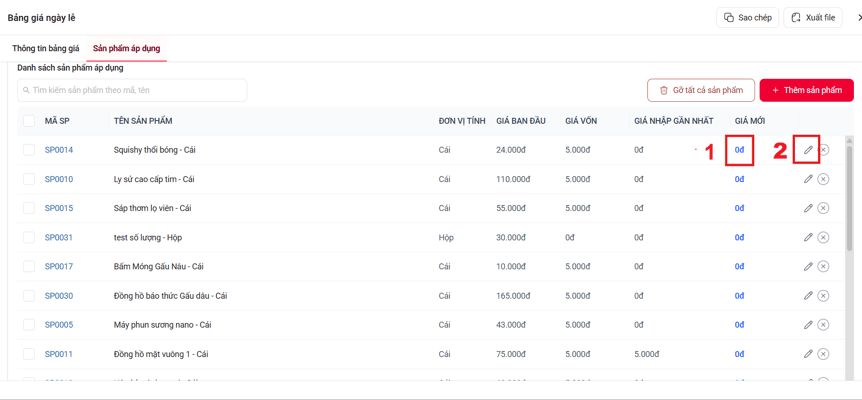862x400 pixels.
Task: Remove SP0030 with circle-x icon
Action: pos(823,296)
